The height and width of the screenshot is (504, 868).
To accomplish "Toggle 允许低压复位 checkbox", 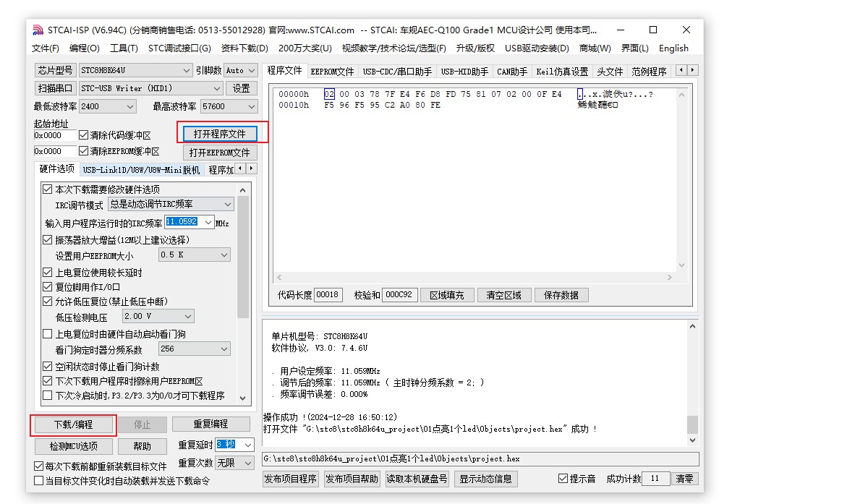I will [x=48, y=301].
